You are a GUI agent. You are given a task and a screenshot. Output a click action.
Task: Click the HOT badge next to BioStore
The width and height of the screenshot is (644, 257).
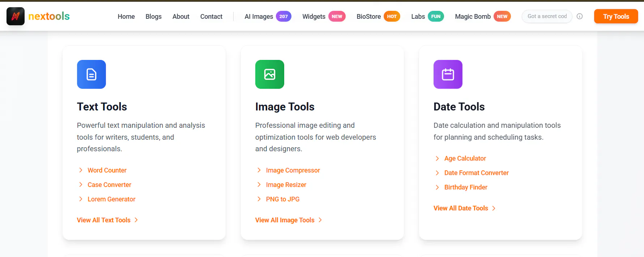392,16
